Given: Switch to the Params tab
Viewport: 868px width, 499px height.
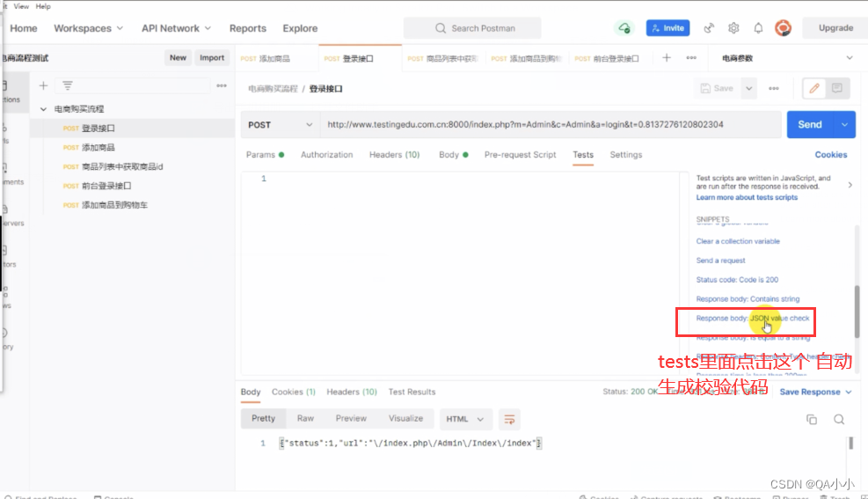Looking at the screenshot, I should pos(265,155).
